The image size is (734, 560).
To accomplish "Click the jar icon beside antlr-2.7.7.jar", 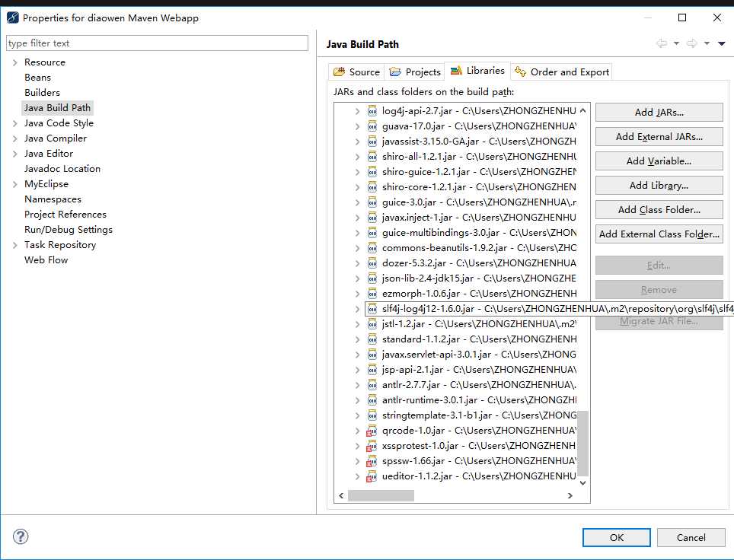I will click(x=372, y=385).
